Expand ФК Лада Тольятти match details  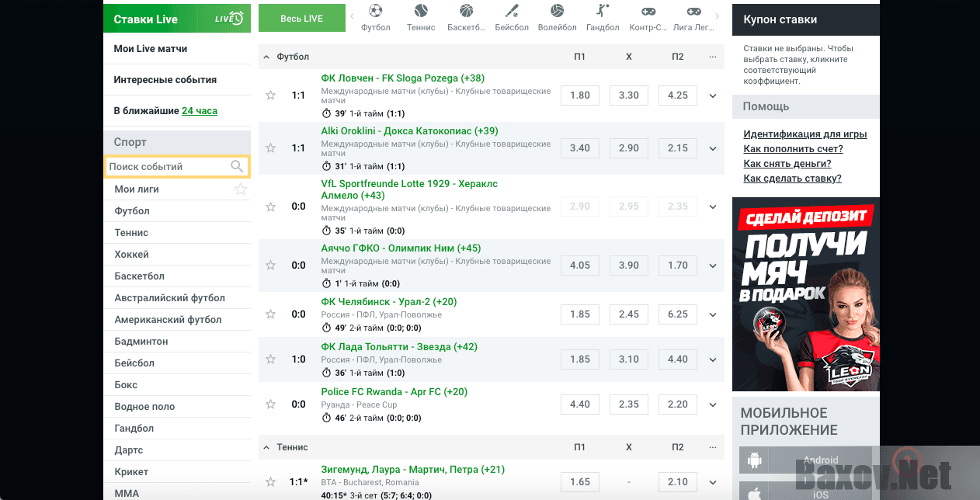(x=713, y=359)
